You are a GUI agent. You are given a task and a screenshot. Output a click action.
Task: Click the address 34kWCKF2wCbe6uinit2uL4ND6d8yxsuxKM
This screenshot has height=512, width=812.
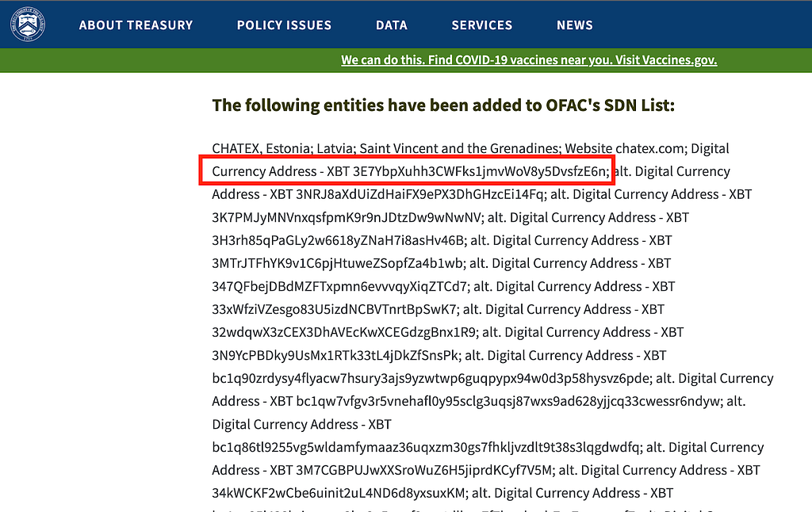click(338, 493)
